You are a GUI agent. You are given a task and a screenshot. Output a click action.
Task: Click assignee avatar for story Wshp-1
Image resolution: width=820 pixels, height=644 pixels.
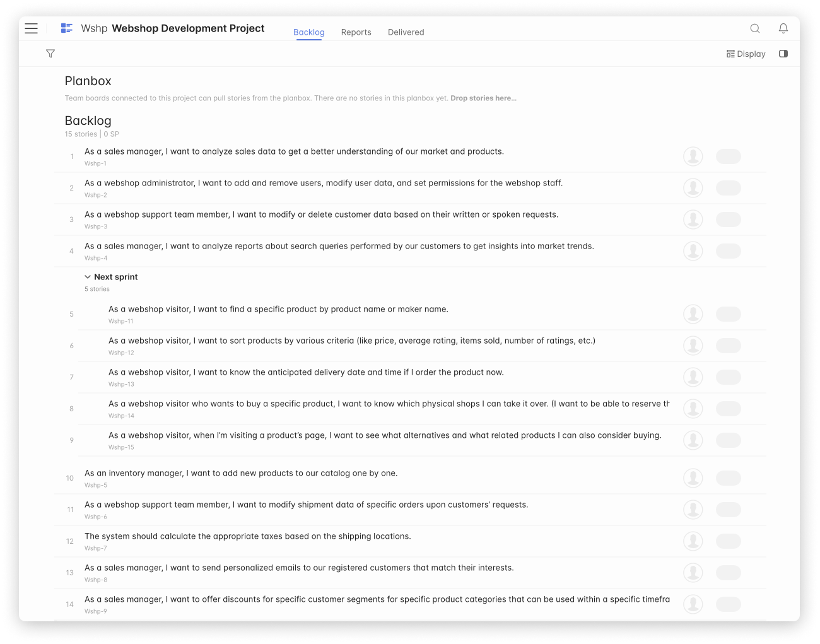(x=693, y=156)
